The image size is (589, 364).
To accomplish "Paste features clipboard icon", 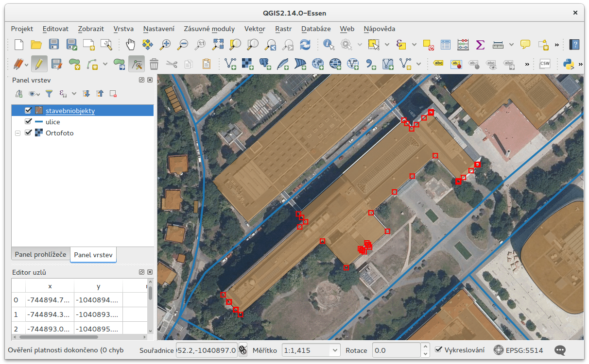I will (x=207, y=64).
